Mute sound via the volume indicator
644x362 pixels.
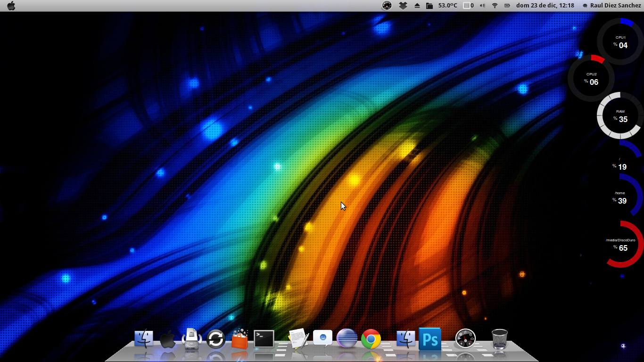click(481, 5)
